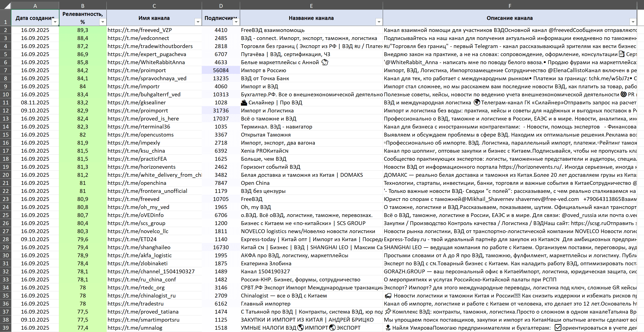
Task: Open the Название канала filter arrow
Action: click(x=379, y=22)
